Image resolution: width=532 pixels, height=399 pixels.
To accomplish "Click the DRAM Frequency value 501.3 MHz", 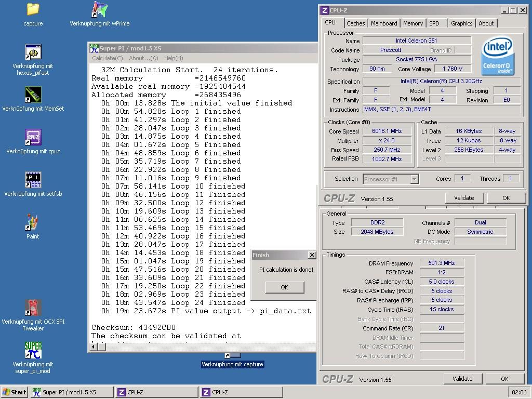I will pos(442,263).
